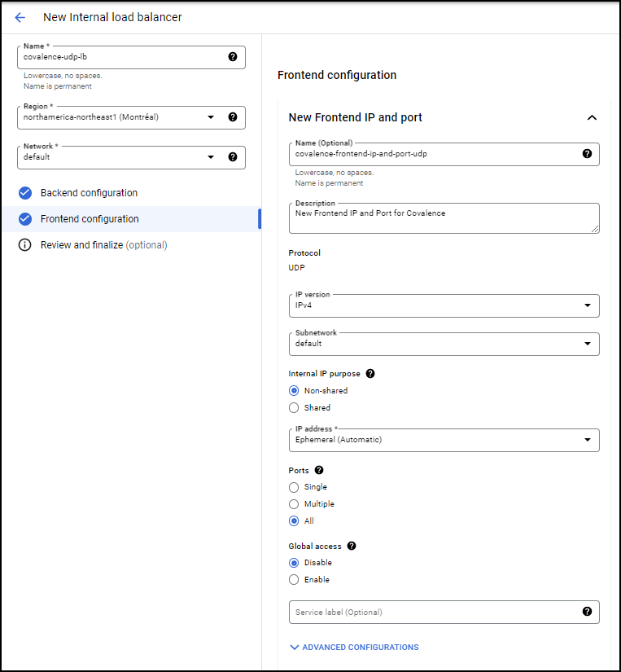This screenshot has width=621, height=672.
Task: Open the Region dropdown
Action: coord(131,117)
